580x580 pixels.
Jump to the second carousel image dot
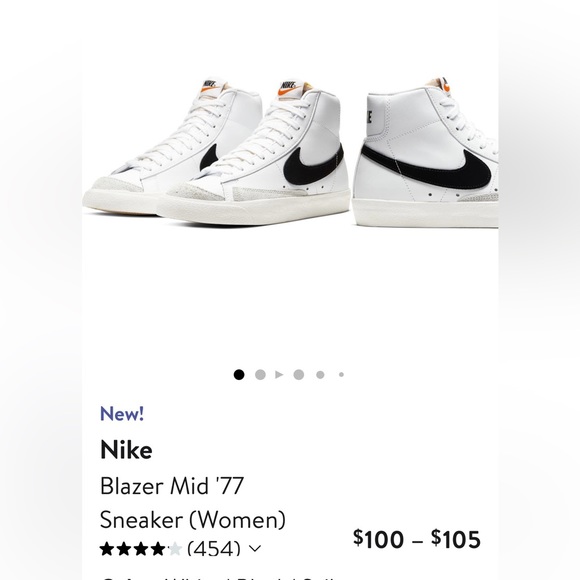click(260, 375)
